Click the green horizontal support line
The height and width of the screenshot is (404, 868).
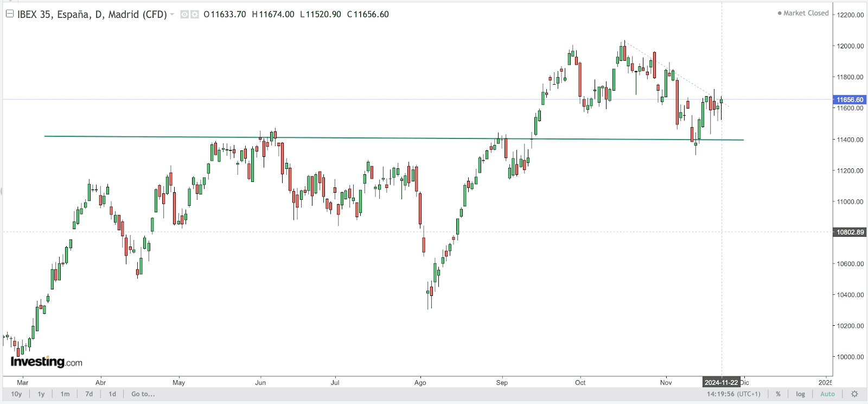394,138
